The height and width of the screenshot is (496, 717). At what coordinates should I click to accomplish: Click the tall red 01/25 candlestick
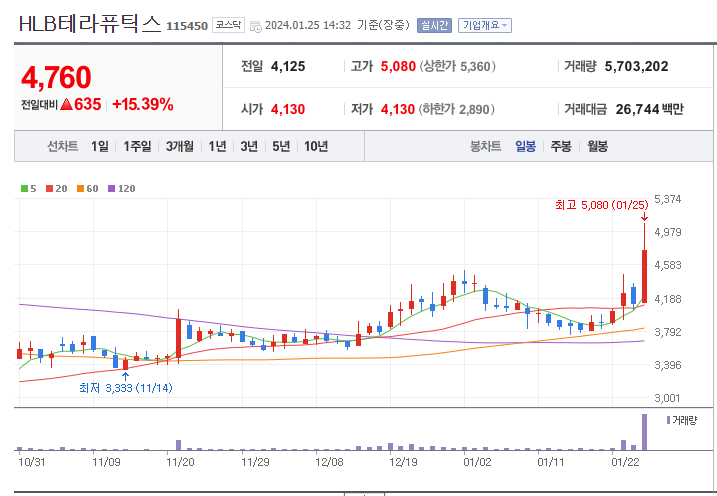click(x=644, y=276)
